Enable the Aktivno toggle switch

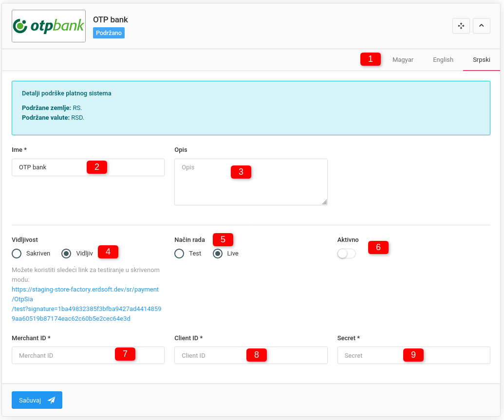(x=346, y=254)
